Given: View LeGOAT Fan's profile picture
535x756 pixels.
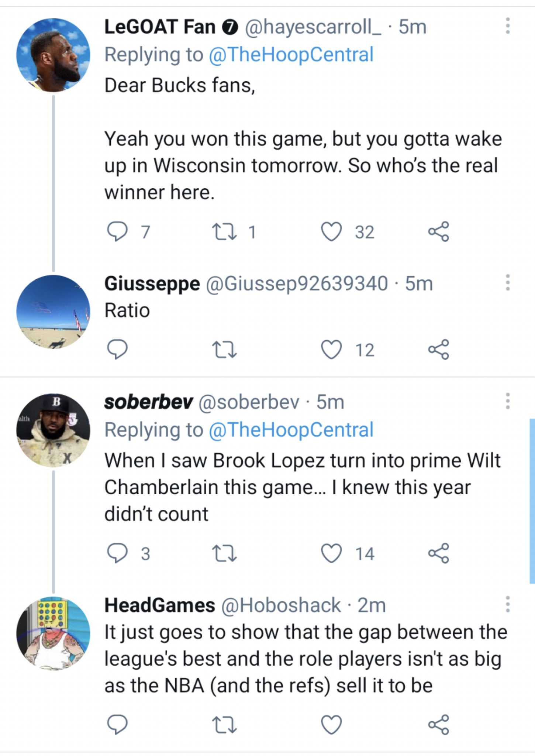Looking at the screenshot, I should [x=53, y=55].
